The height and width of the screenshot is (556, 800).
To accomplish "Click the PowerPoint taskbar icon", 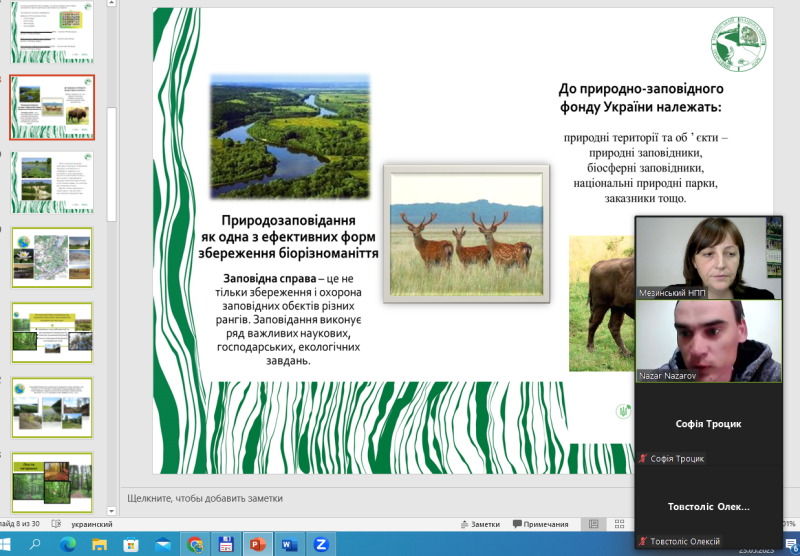I will (x=258, y=545).
